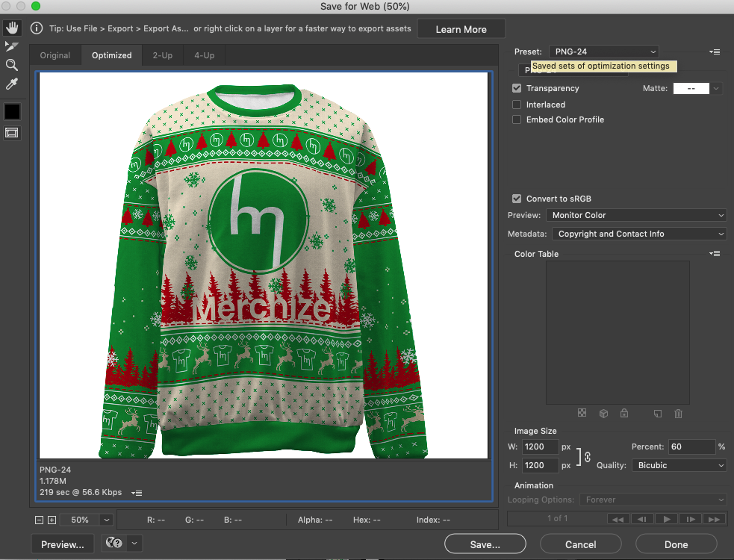The width and height of the screenshot is (734, 560).
Task: Enable Embed Color Profile checkbox
Action: click(x=517, y=119)
